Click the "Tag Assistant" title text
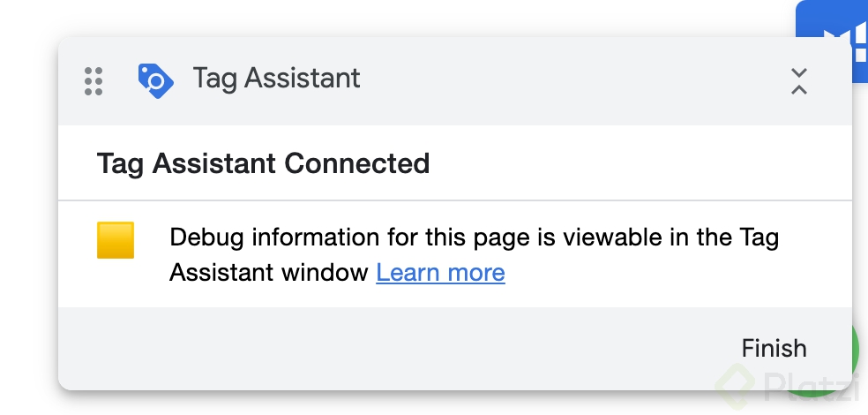Screen dimensions: 868x415 click(x=276, y=79)
